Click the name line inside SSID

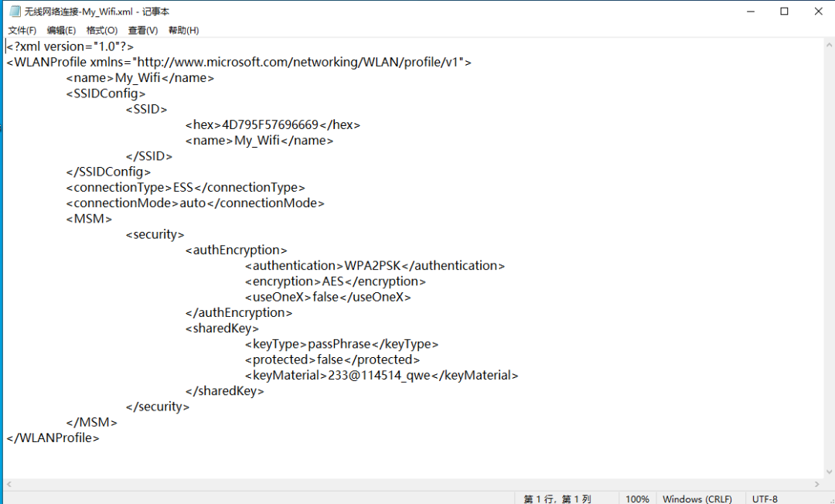(259, 141)
